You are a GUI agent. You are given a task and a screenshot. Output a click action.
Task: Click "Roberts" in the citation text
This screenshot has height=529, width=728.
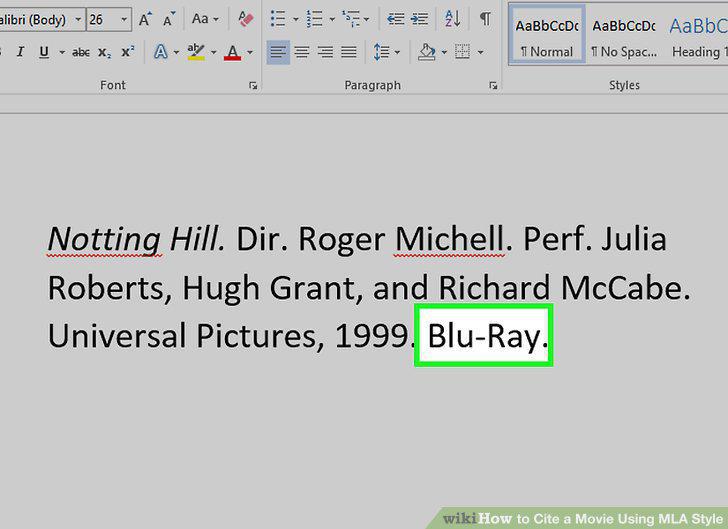(x=106, y=288)
